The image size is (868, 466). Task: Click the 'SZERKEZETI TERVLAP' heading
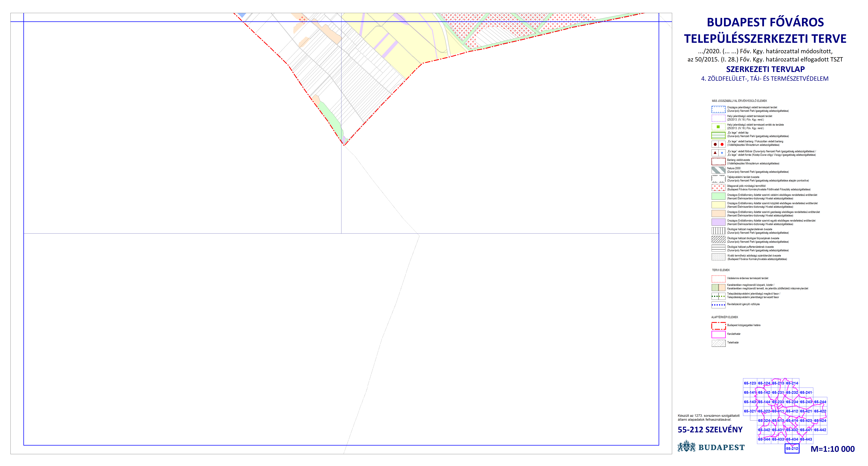[x=765, y=69]
